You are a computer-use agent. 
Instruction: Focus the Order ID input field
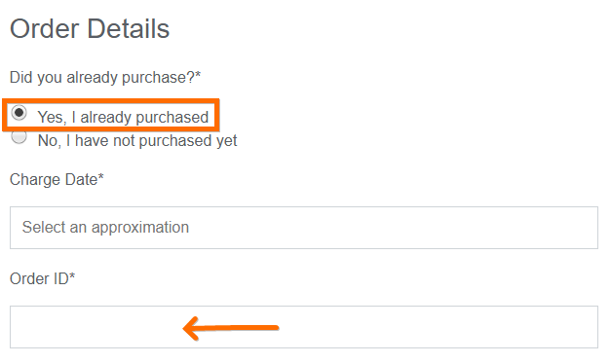point(304,327)
